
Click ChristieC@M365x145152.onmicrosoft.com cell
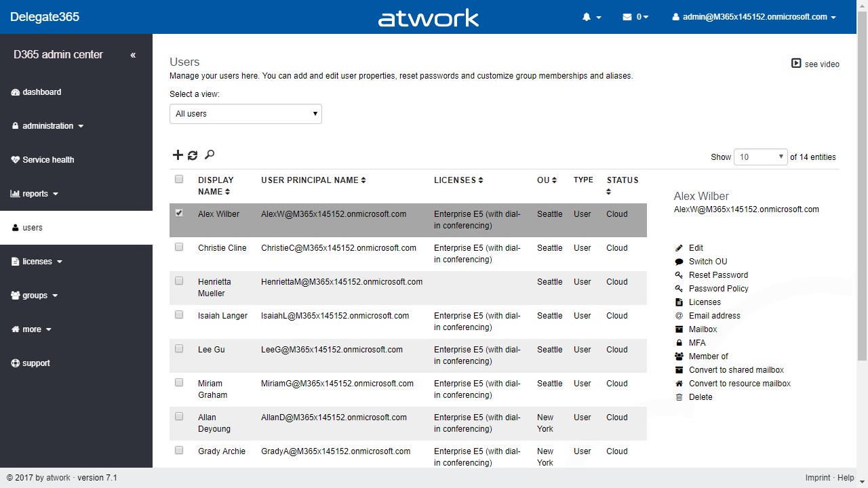[x=338, y=248]
